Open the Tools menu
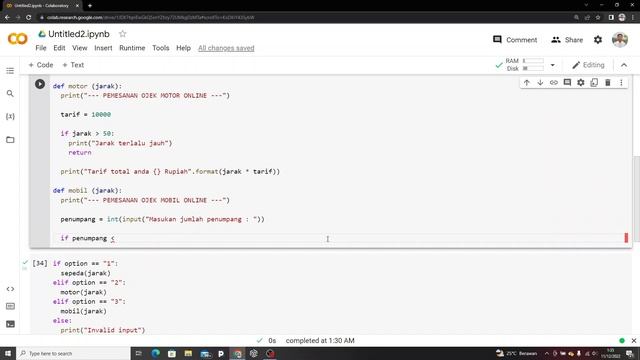This screenshot has width=640, height=360. [x=160, y=48]
